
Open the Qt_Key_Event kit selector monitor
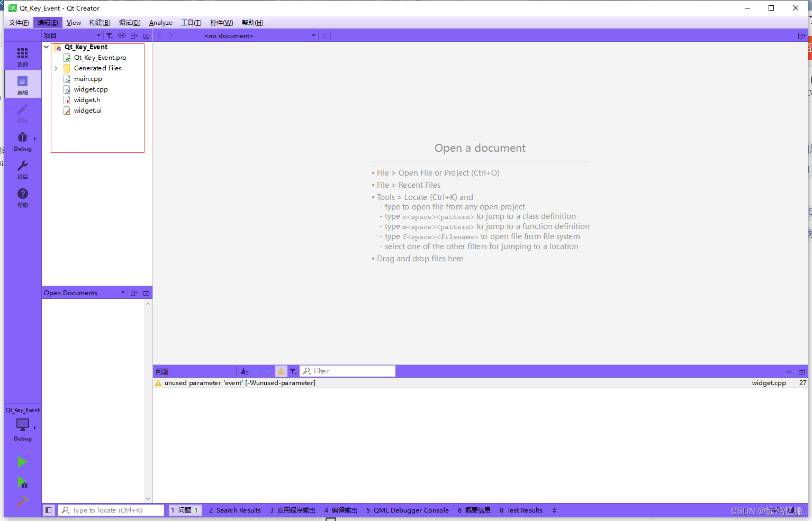click(22, 425)
